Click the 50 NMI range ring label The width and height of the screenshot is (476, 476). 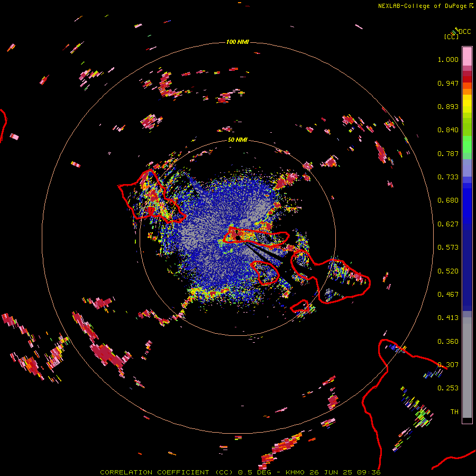[x=237, y=140]
